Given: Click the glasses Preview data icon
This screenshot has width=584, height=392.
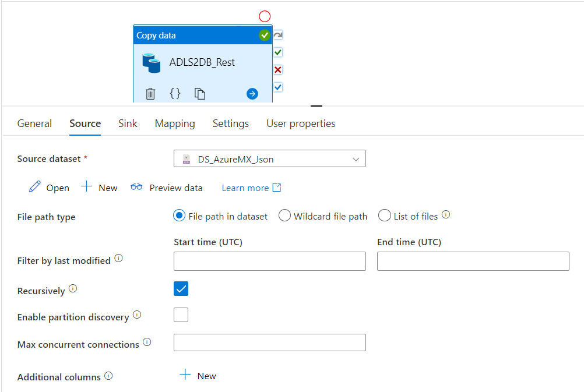Looking at the screenshot, I should point(136,187).
